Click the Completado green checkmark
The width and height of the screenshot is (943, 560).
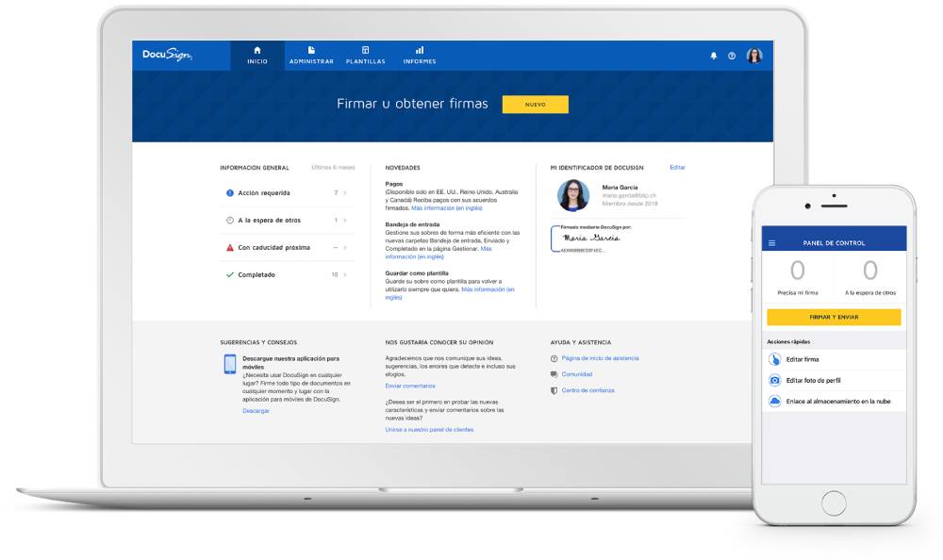point(229,273)
